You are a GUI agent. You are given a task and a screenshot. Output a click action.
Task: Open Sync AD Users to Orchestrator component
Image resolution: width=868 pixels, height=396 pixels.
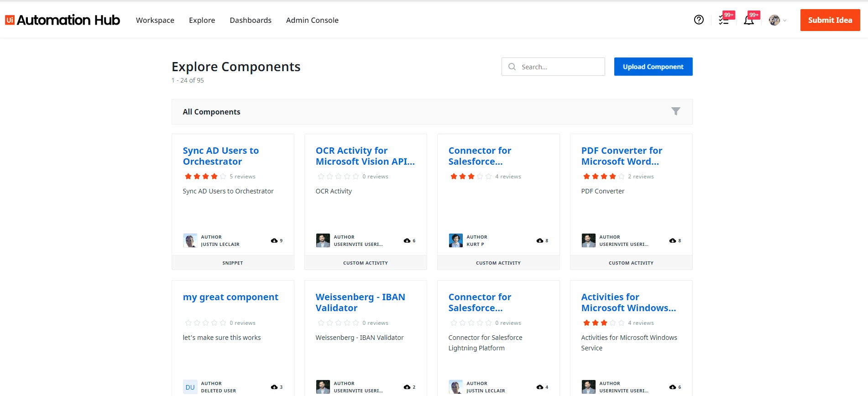[221, 156]
